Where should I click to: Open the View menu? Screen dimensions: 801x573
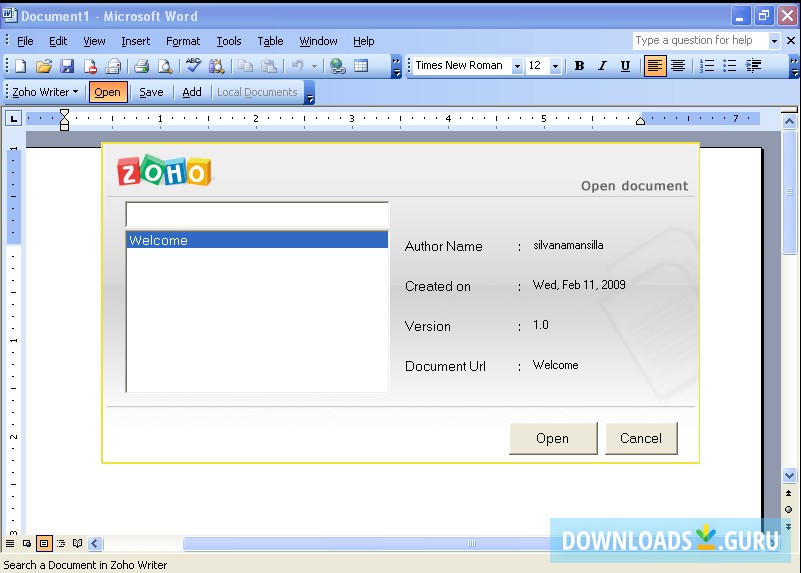pos(94,41)
